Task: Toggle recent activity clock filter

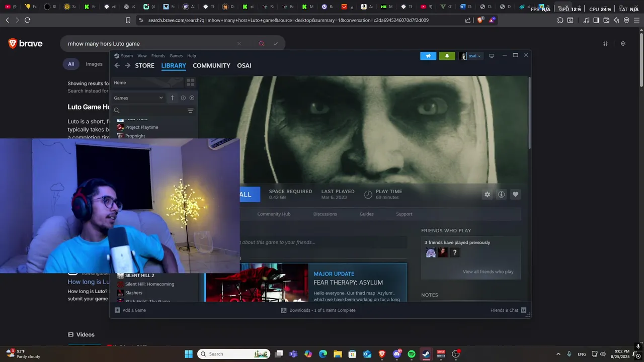Action: 183,98
